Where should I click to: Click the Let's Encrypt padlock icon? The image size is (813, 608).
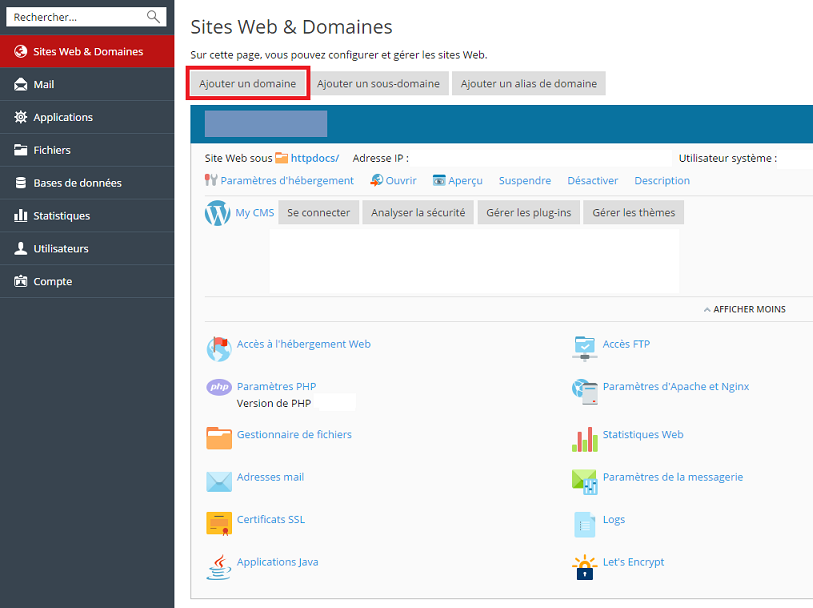click(585, 567)
